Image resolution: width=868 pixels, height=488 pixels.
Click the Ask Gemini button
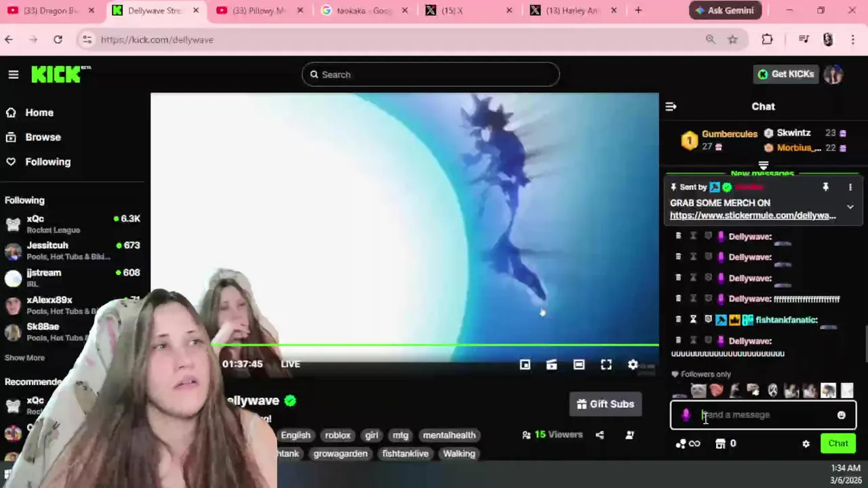(726, 11)
